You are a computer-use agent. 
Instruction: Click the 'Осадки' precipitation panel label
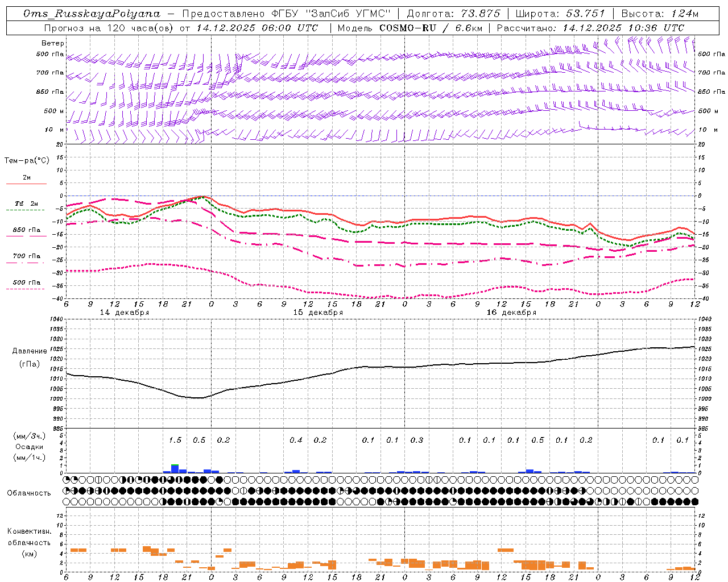pyautogui.click(x=28, y=447)
